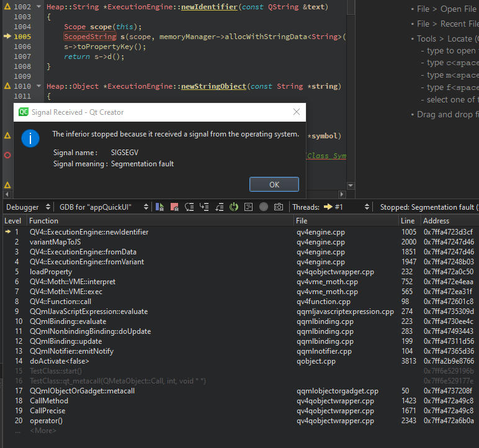This screenshot has width=479, height=448.
Task: Click the yellow arrow marker at line 1005
Action: 7,37
